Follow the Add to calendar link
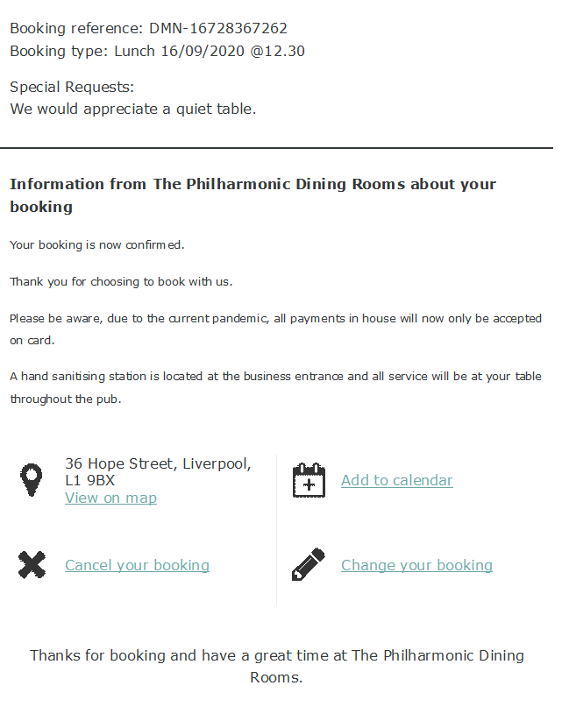Screen dimensions: 562x728 click(x=397, y=480)
